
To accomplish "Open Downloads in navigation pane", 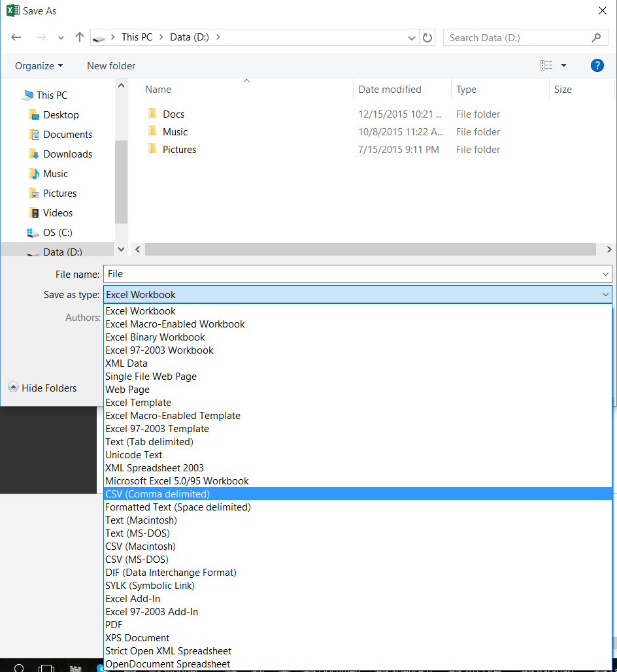I will click(x=68, y=154).
